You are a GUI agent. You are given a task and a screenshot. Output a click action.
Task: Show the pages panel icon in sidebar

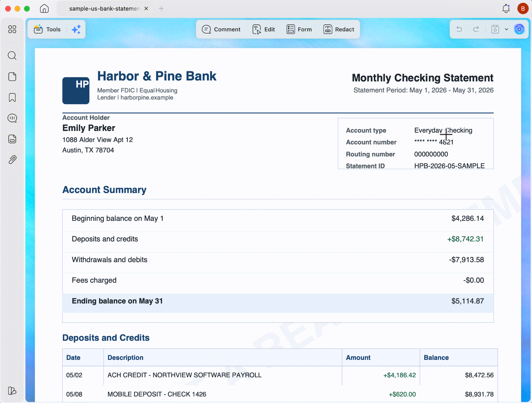click(x=12, y=77)
